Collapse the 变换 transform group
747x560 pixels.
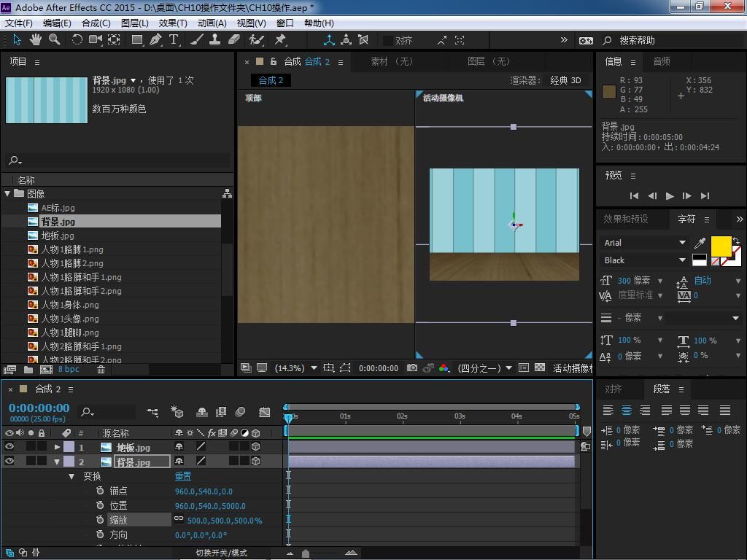click(71, 476)
